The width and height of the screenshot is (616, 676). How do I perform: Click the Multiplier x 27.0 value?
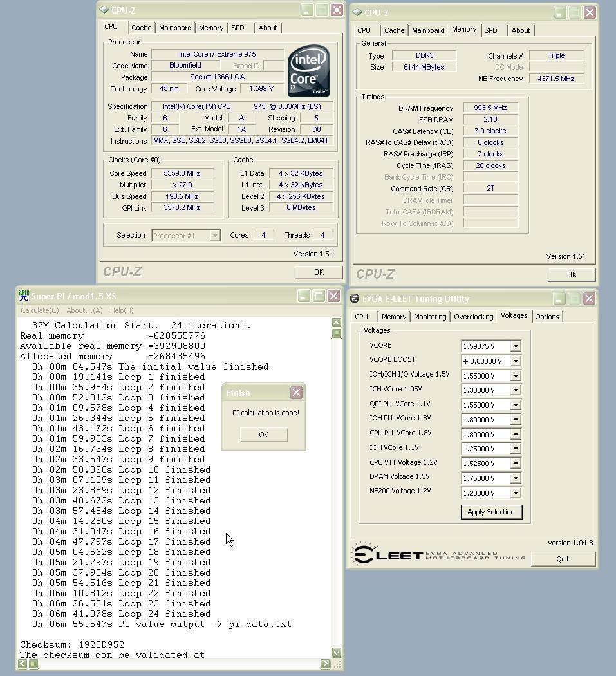point(182,185)
